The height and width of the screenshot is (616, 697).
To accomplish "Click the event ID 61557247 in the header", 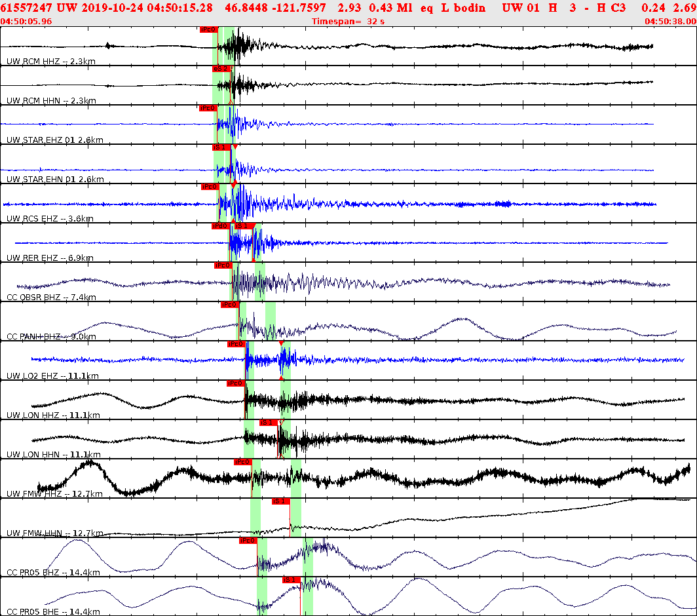I will coord(25,8).
